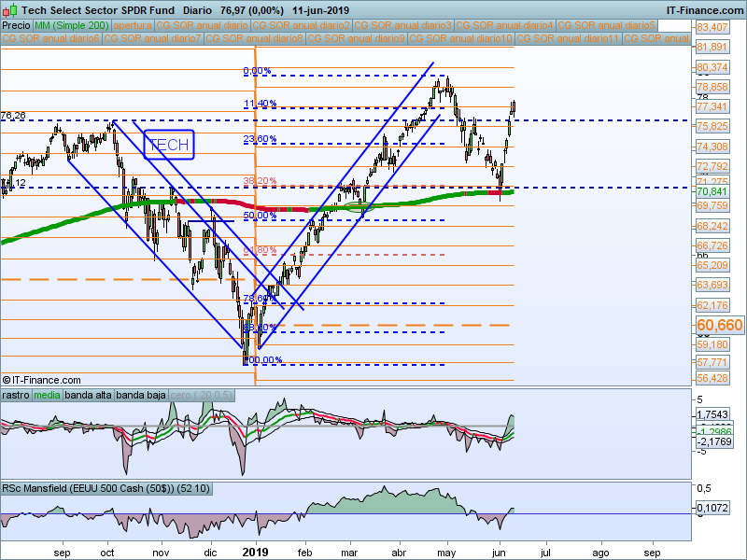Click the CG SOR anual diario3 label
This screenshot has height=560, width=747.
pyautogui.click(x=403, y=26)
